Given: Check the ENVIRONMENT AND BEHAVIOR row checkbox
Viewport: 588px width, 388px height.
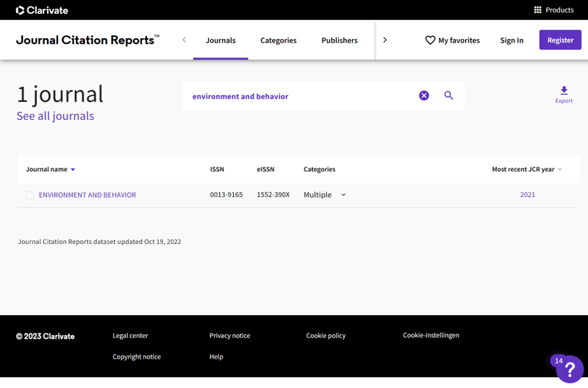Looking at the screenshot, I should (30, 195).
